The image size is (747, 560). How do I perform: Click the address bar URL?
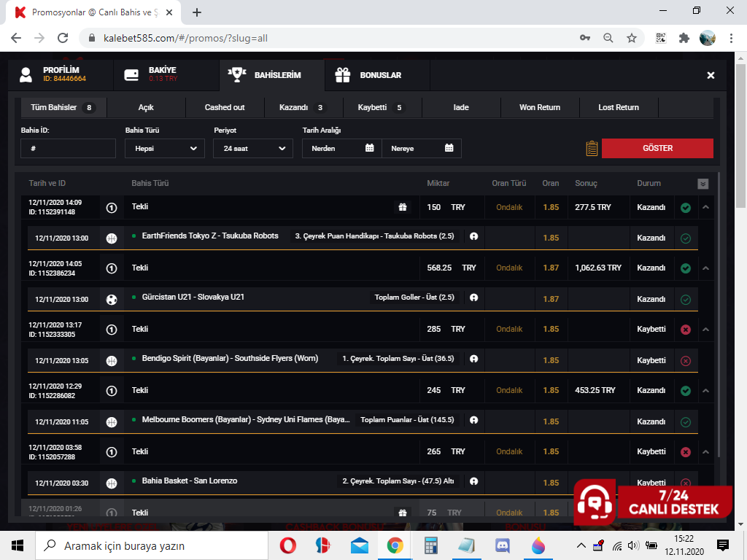click(185, 38)
